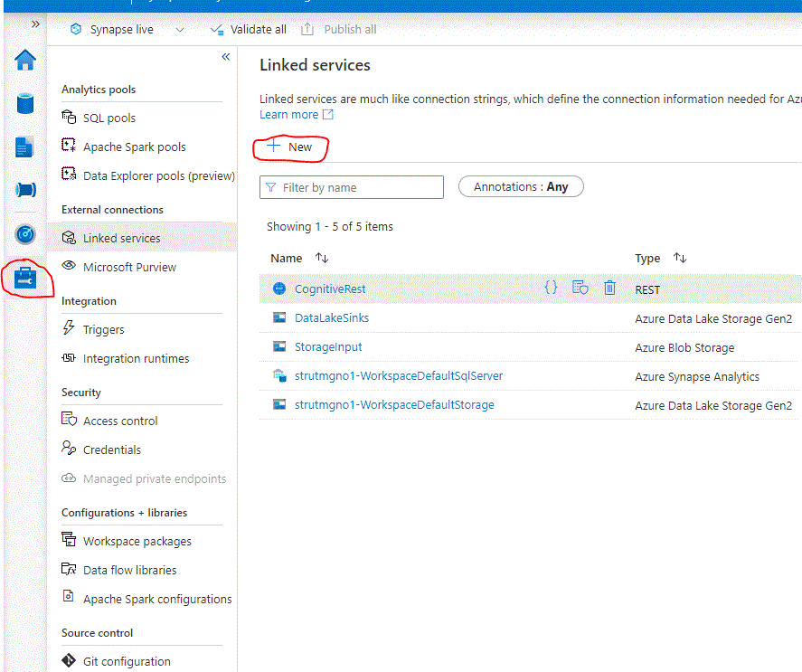The width and height of the screenshot is (802, 672).
Task: Click the WorkspaceDefaultSqlServer Synapse icon
Action: coord(279,375)
